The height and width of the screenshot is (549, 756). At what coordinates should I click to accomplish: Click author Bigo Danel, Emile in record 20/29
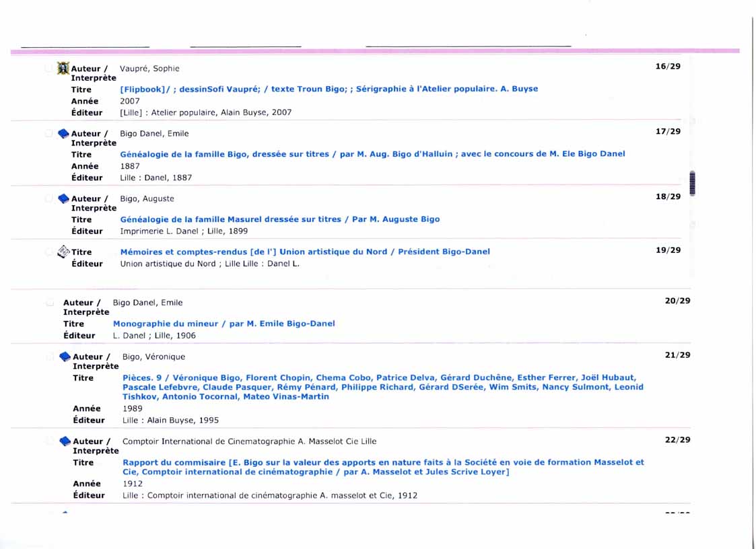point(147,303)
